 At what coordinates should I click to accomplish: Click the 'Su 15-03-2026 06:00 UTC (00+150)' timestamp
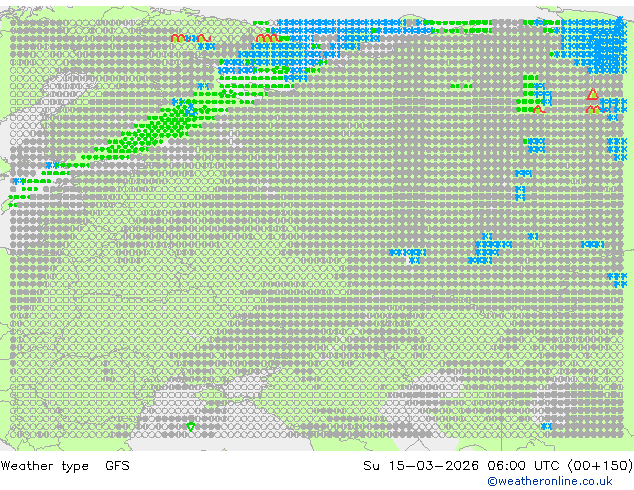(x=498, y=466)
